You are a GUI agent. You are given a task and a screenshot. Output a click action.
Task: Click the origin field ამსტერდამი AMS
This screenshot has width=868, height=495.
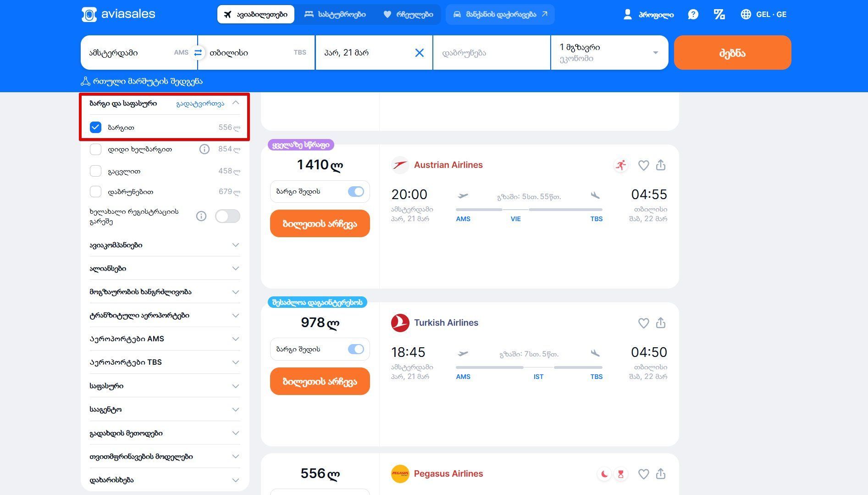[x=139, y=53]
